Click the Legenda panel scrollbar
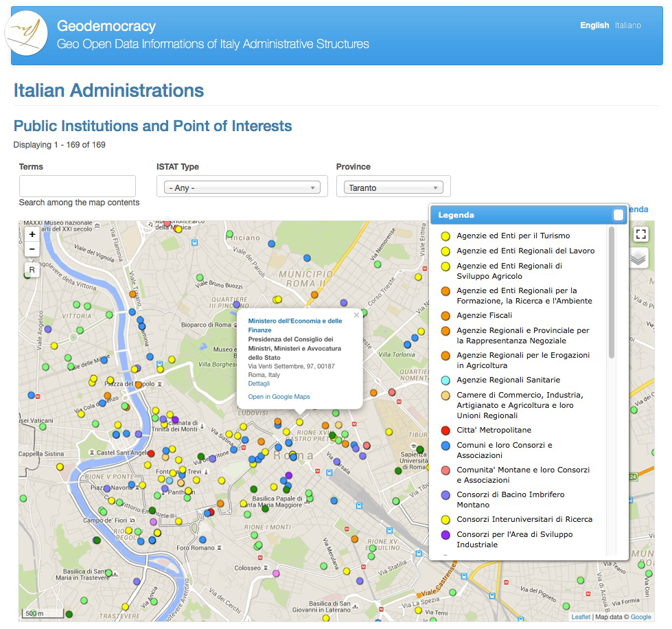Screen dimensions: 672x629 pyautogui.click(x=612, y=293)
